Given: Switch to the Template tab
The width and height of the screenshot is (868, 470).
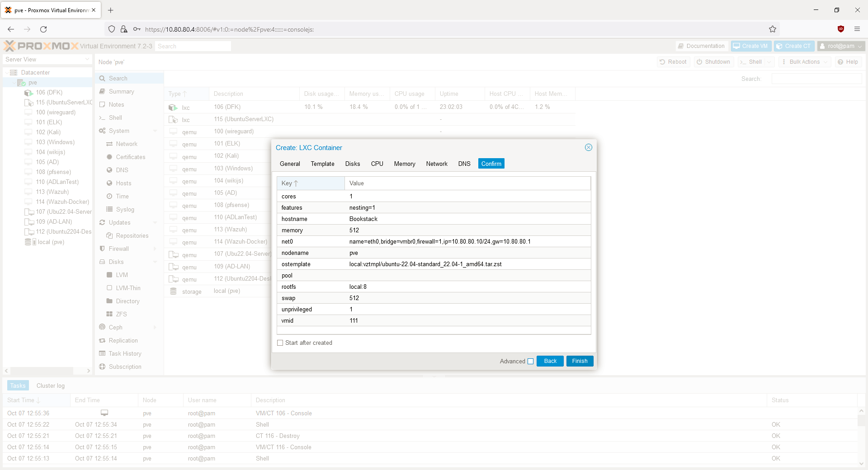Looking at the screenshot, I should [x=322, y=164].
